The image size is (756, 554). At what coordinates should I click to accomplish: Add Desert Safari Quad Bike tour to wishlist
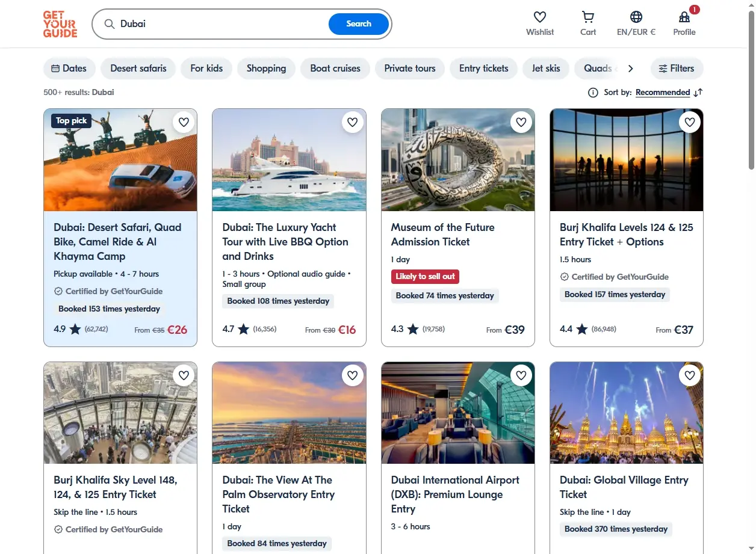pyautogui.click(x=184, y=122)
